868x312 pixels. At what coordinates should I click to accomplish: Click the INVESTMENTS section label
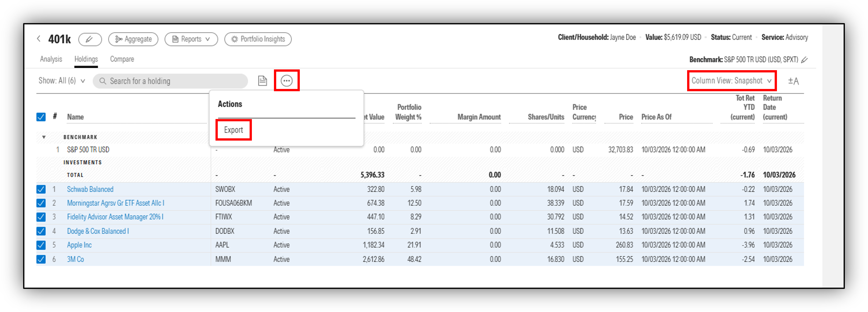[x=83, y=162]
